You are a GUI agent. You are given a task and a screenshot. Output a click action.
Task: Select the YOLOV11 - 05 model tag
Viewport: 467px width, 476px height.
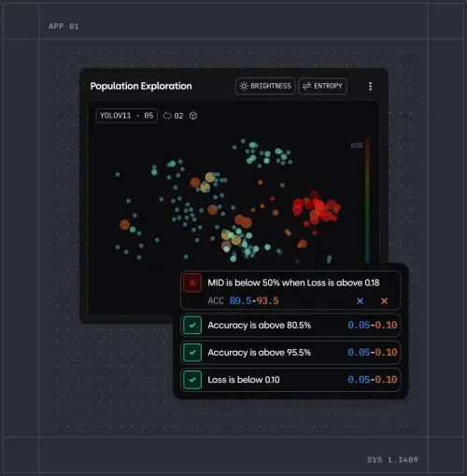coord(126,116)
